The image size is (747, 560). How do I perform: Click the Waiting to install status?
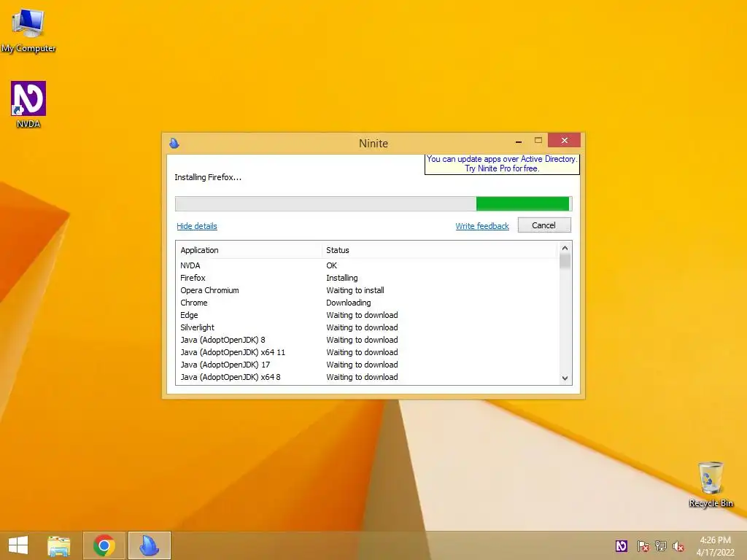point(355,290)
